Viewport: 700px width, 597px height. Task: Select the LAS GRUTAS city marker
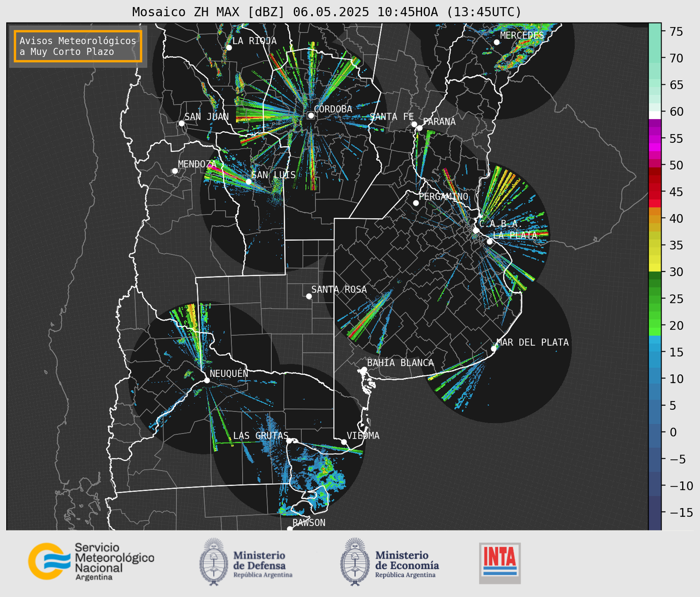point(289,440)
